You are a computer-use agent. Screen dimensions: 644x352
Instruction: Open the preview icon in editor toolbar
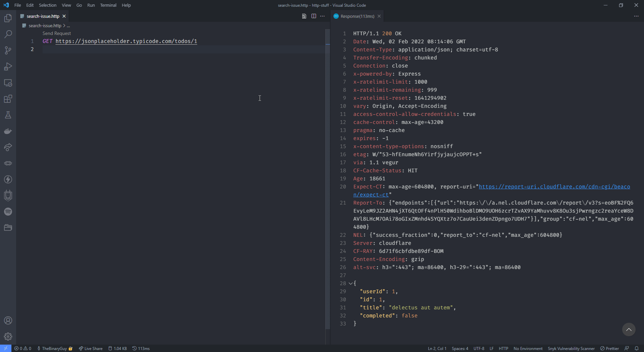(x=304, y=16)
